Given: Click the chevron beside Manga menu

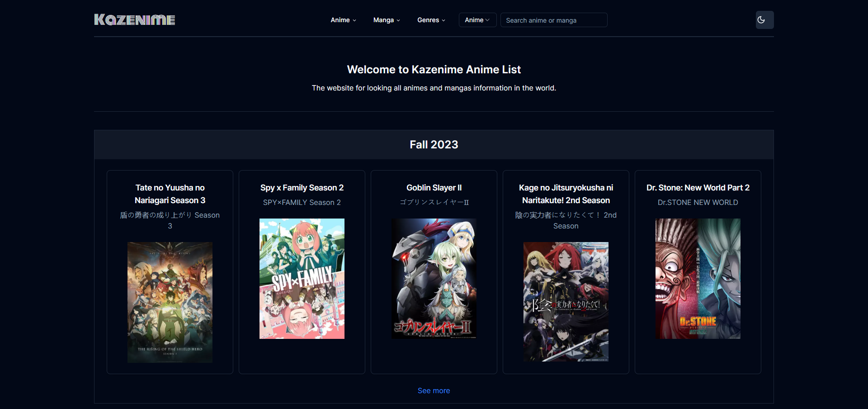Looking at the screenshot, I should click(398, 20).
